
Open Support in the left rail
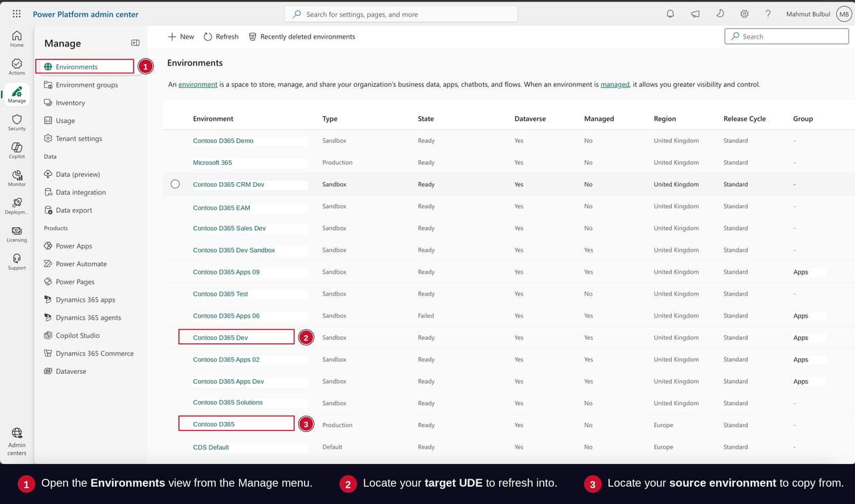pos(17,262)
